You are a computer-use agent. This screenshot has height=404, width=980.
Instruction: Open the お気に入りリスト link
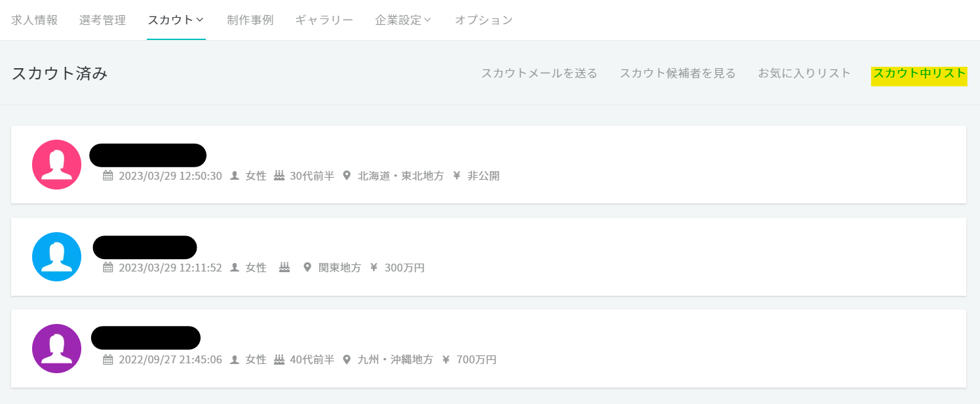tap(804, 73)
